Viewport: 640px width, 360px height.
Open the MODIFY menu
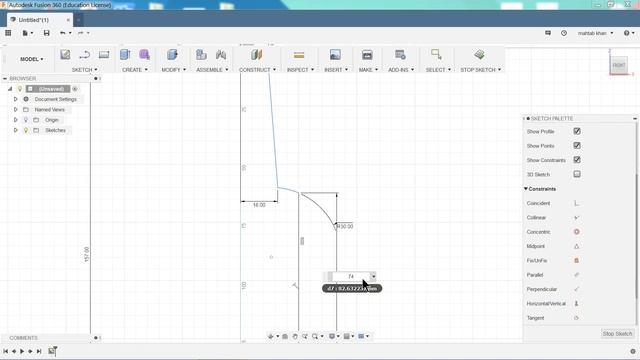click(174, 70)
